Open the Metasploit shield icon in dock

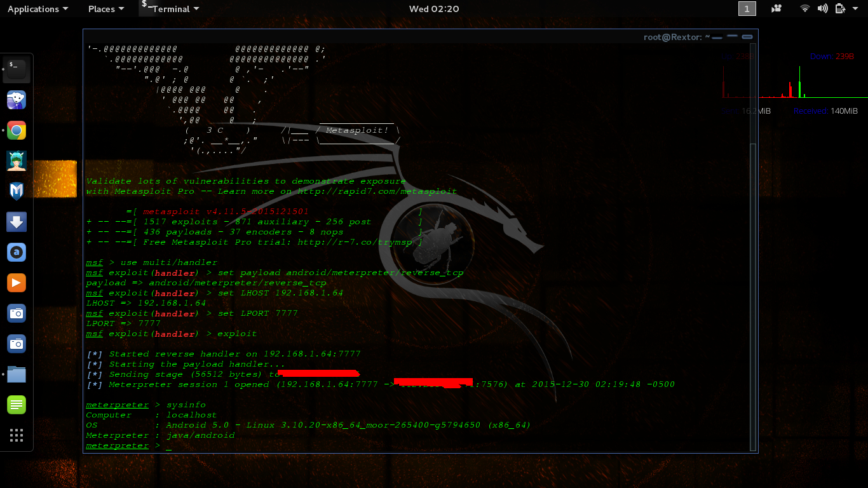(17, 191)
